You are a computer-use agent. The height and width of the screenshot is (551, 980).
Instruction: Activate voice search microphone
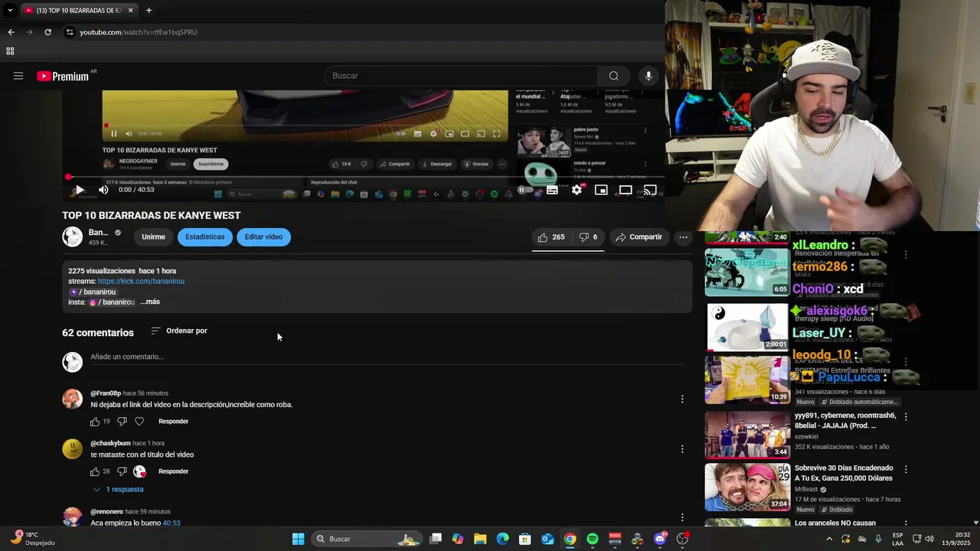click(648, 76)
